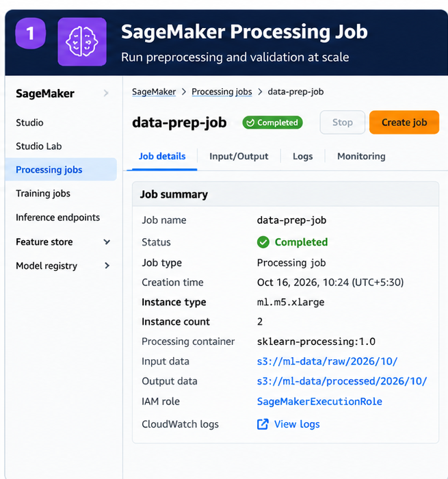
Task: Click the orange Create job button
Action: coord(404,122)
